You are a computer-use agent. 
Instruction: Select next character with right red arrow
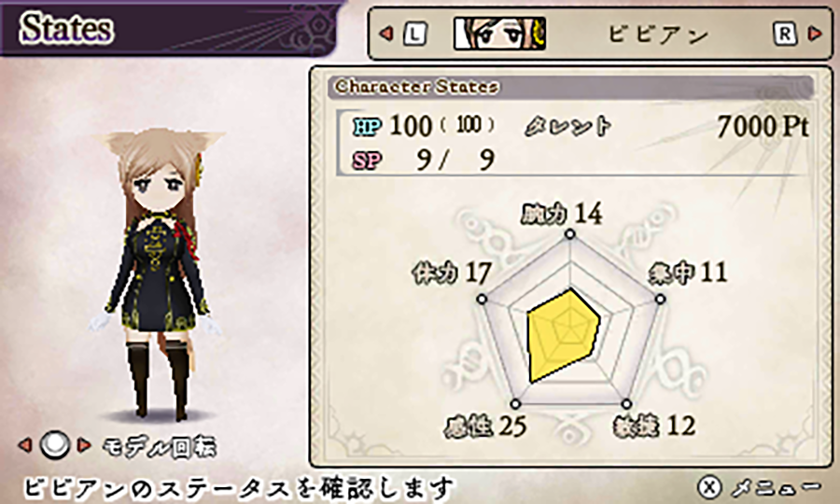click(816, 34)
